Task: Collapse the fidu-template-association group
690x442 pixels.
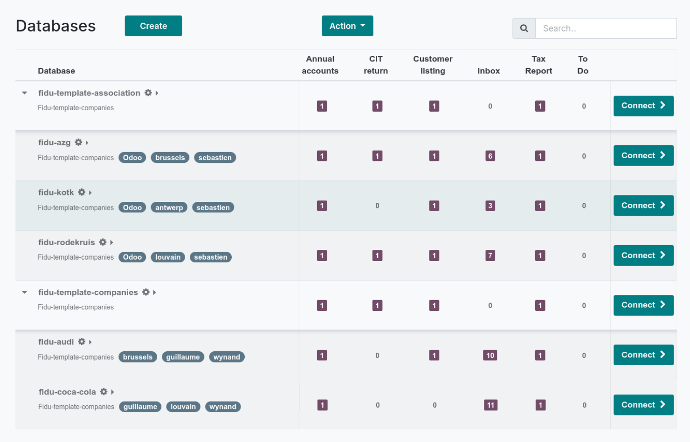Action: (x=24, y=93)
